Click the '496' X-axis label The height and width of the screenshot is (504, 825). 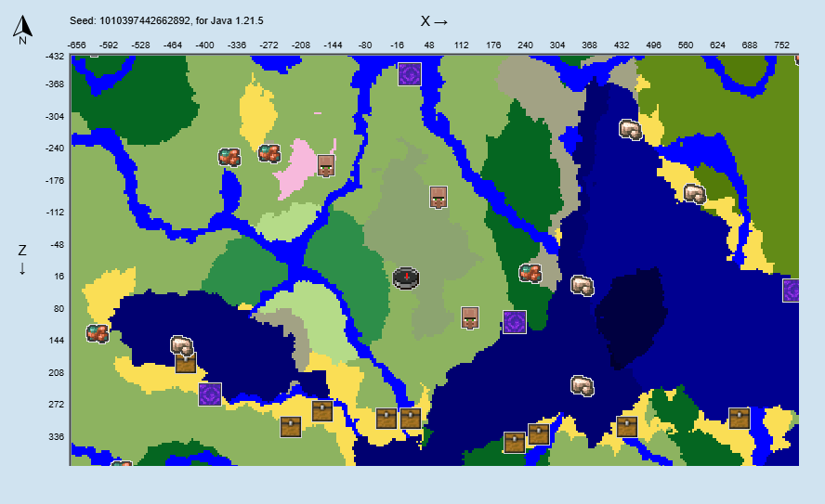[x=653, y=45]
